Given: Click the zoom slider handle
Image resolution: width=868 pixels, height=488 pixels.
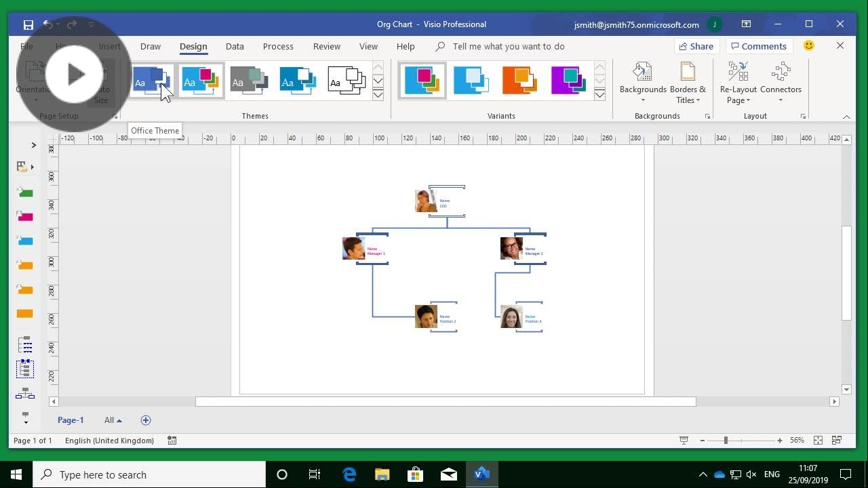Looking at the screenshot, I should pos(726,441).
